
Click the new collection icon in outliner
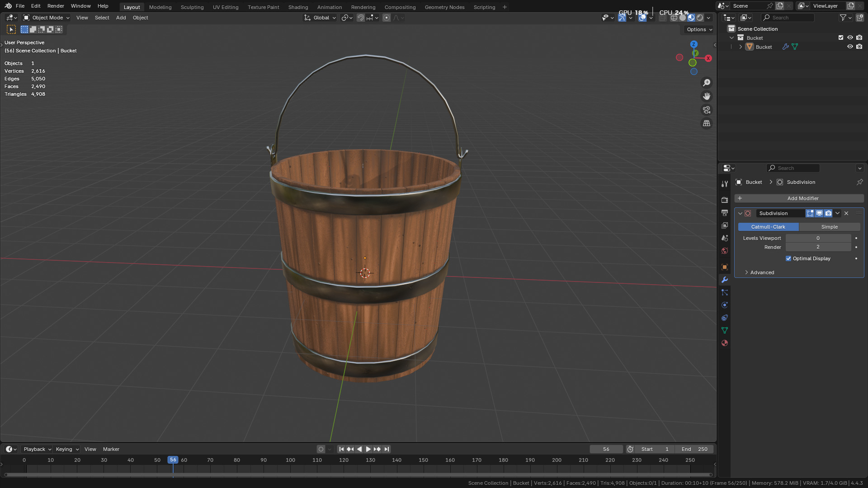tap(860, 18)
